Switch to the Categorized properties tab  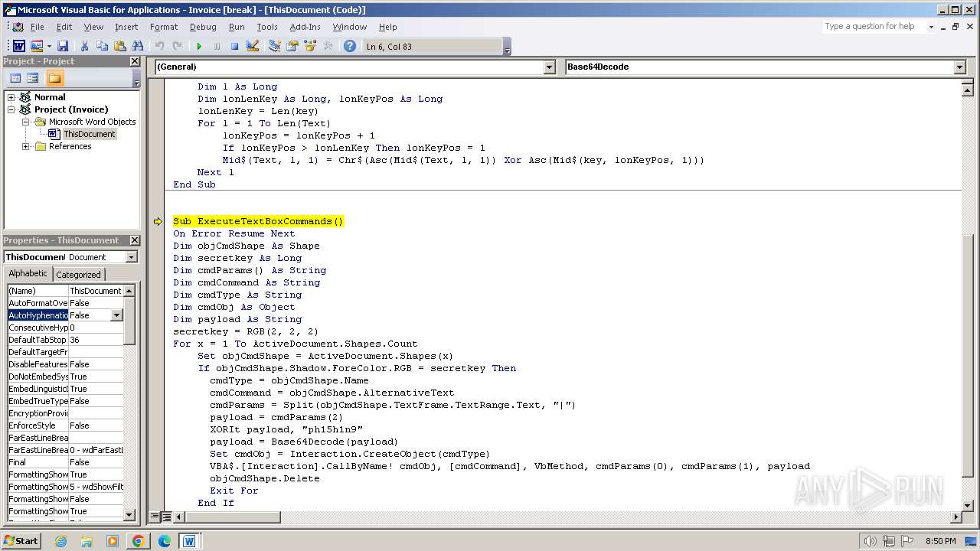point(78,275)
